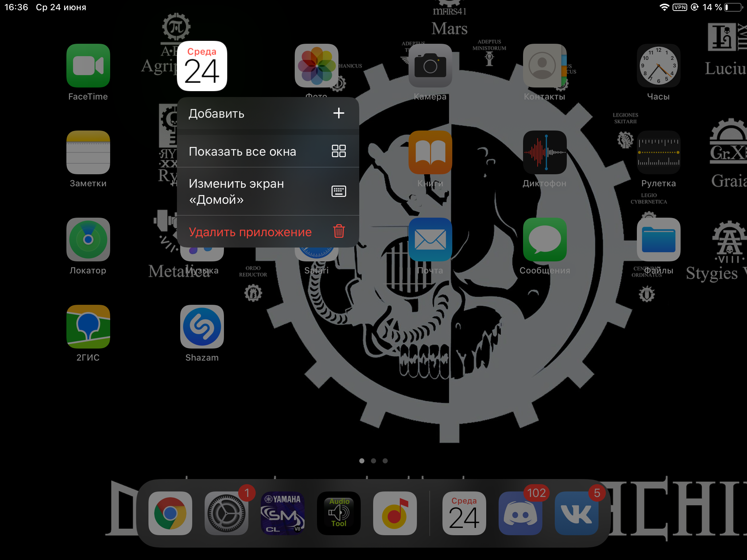Select Изменить экран «Домой» menu entry

pyautogui.click(x=268, y=191)
